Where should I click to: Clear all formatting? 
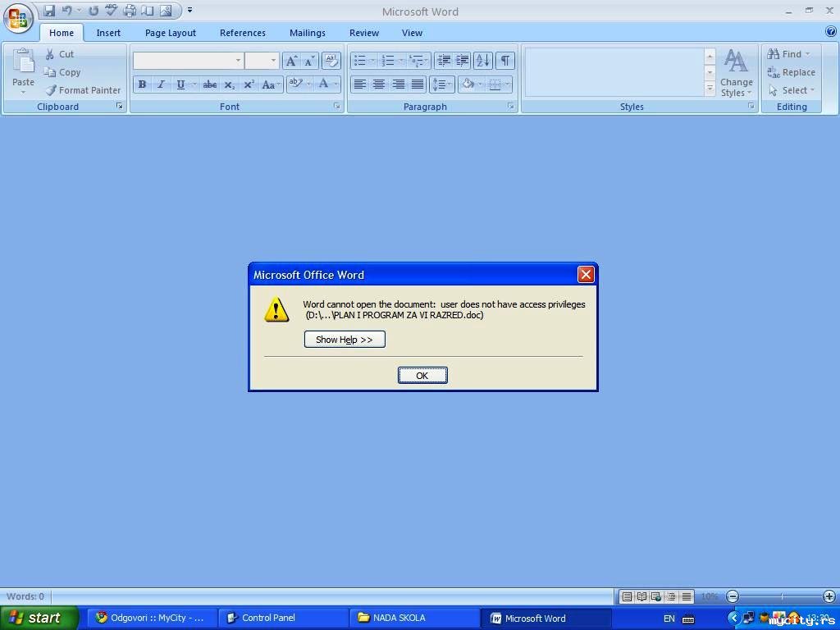(x=331, y=61)
